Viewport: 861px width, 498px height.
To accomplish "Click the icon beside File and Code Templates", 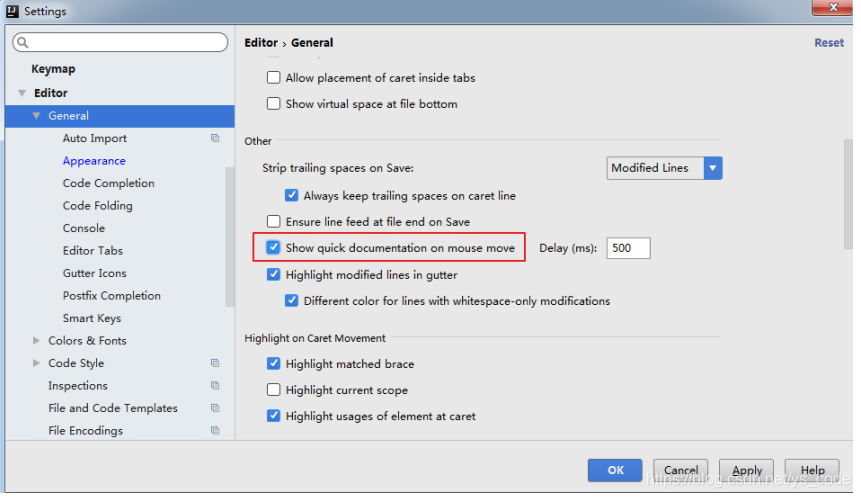I will 215,408.
